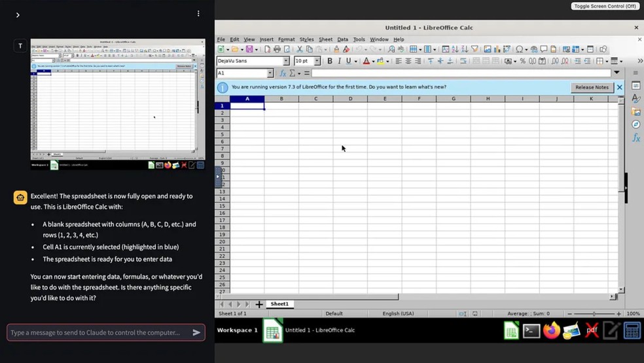Click the Copy icon in toolbar
This screenshot has width=644, height=363.
click(310, 49)
